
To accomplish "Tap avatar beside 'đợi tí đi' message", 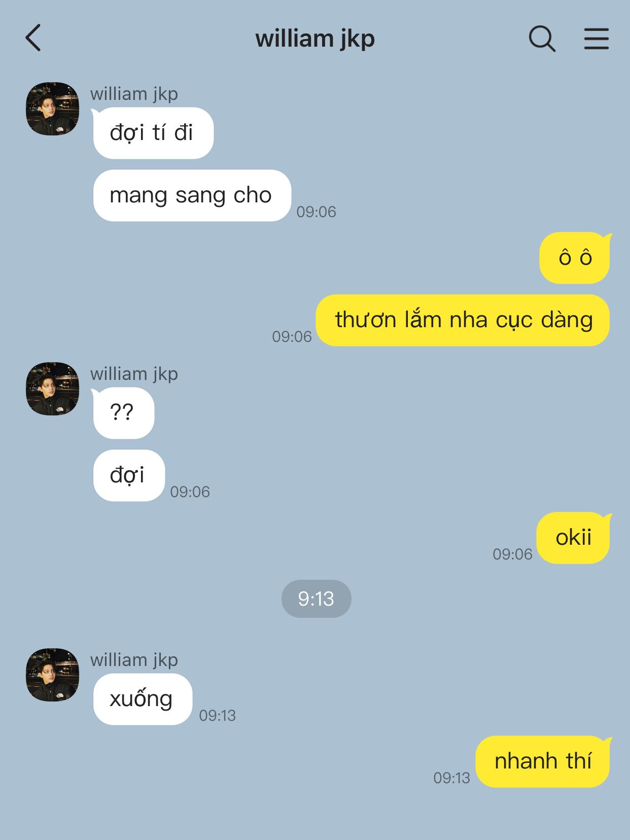I will point(52,109).
